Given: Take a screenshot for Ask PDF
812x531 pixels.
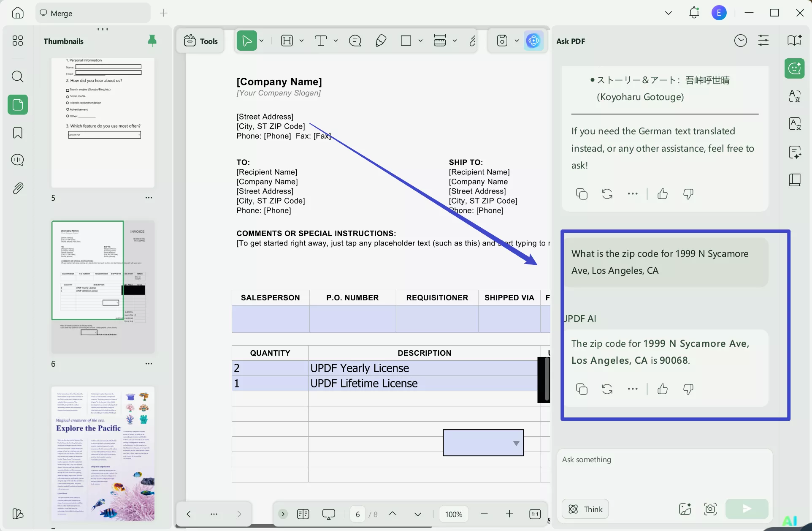Looking at the screenshot, I should 710,509.
